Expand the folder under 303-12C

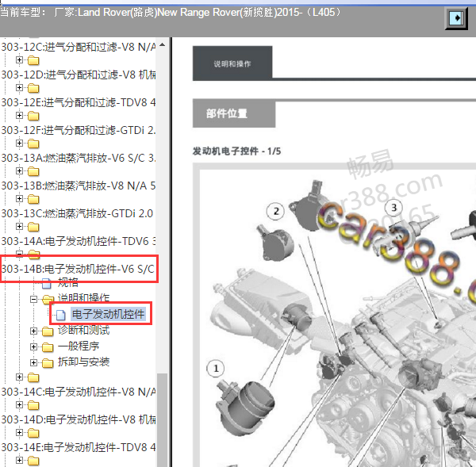[x=19, y=60]
